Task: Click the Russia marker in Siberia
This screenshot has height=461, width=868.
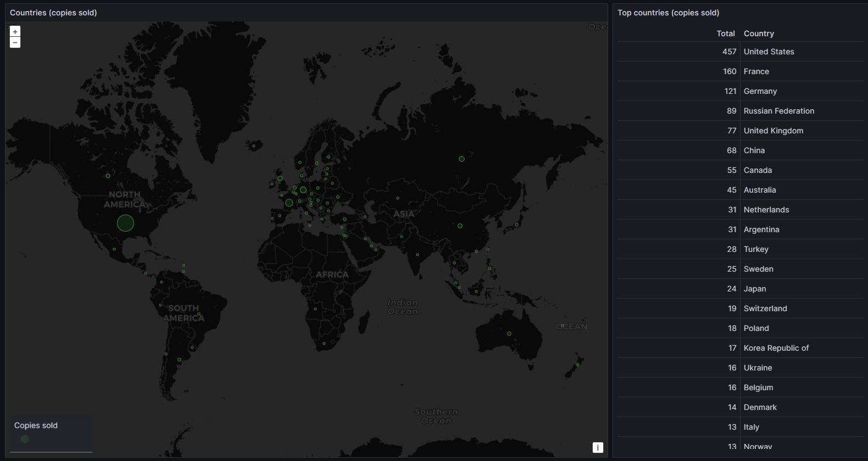Action: (461, 159)
